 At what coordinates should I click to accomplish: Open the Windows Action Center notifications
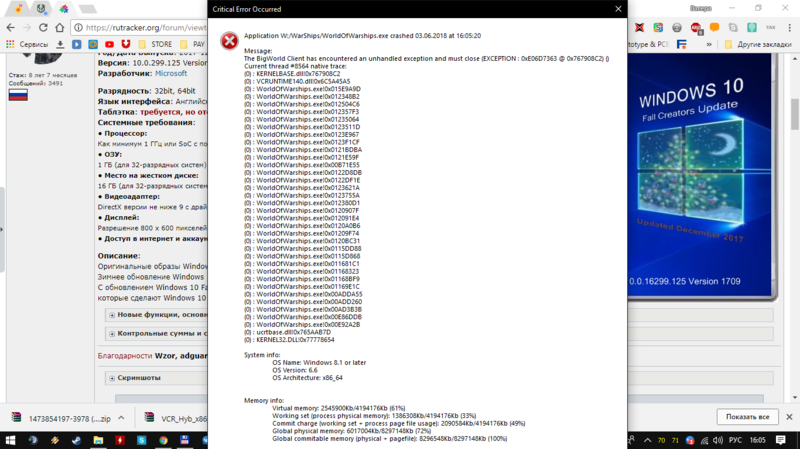point(781,440)
